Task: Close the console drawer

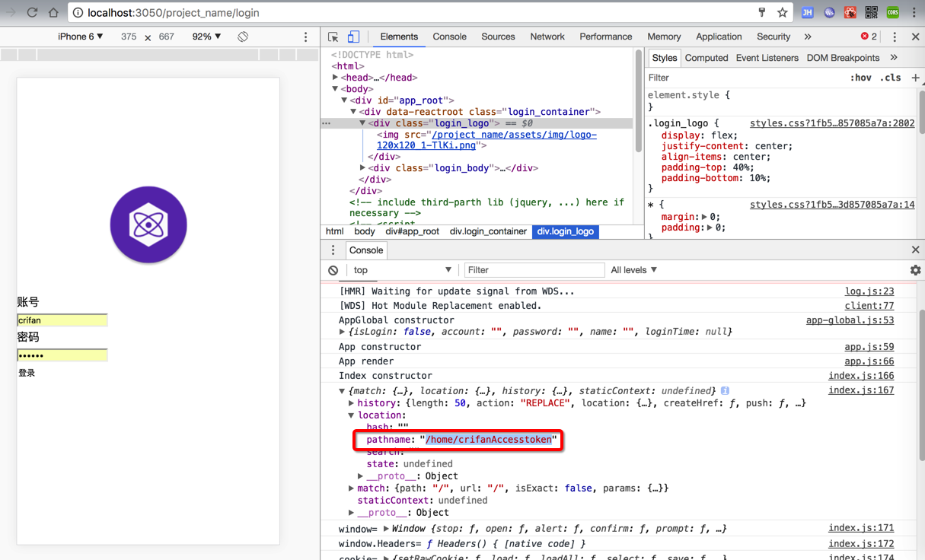Action: (915, 250)
